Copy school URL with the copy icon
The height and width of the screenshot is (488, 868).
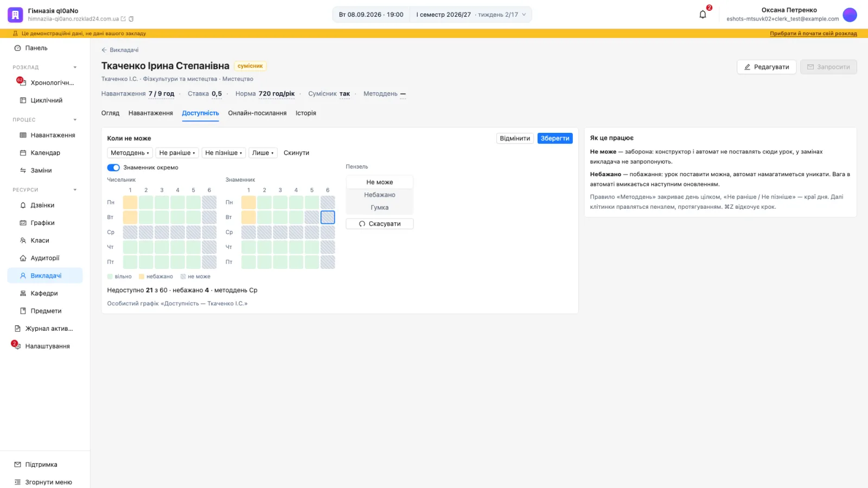pyautogui.click(x=131, y=19)
